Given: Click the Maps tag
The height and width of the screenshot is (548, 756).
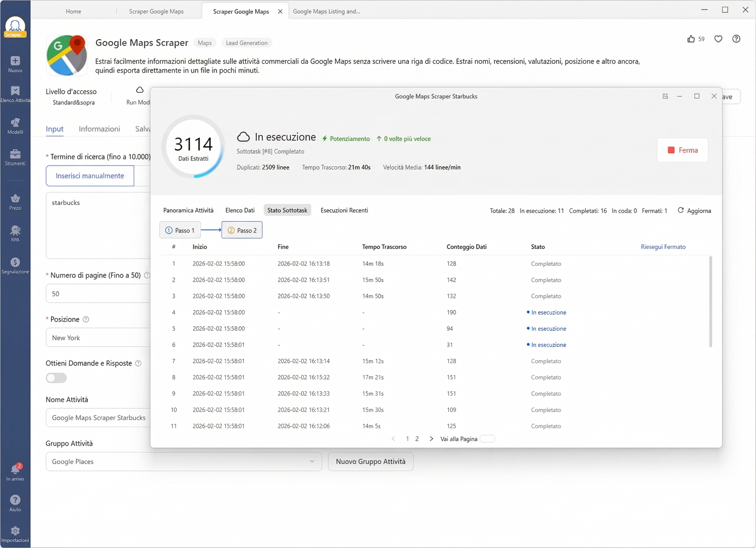Looking at the screenshot, I should (205, 43).
